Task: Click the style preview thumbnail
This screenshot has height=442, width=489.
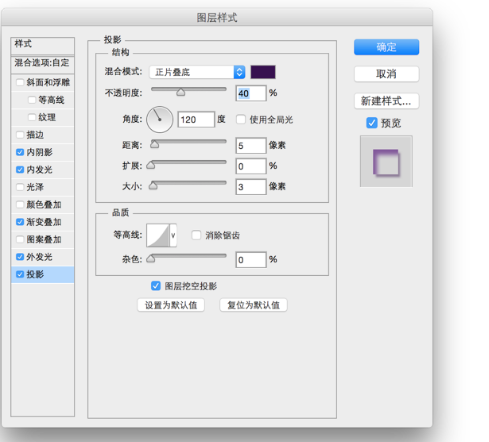Action: tap(386, 161)
